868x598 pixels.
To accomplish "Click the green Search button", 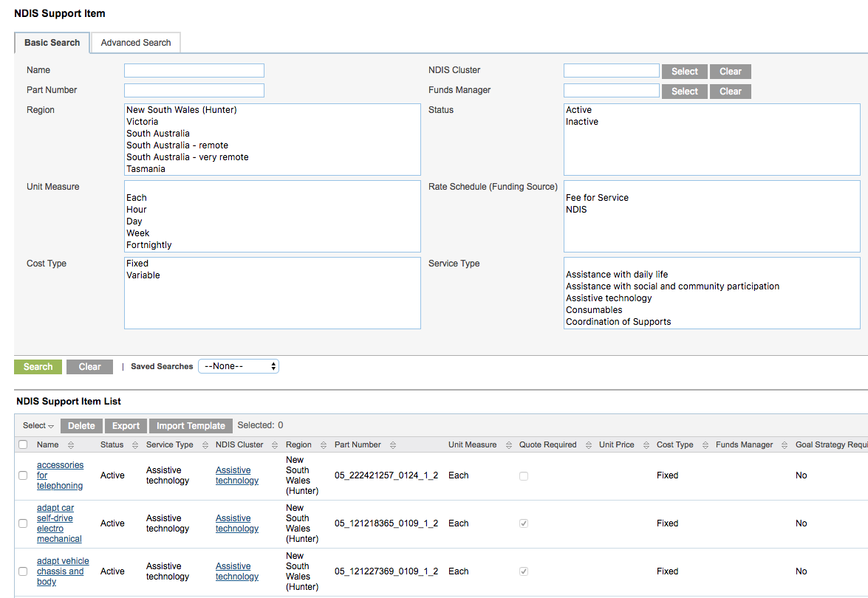I will tap(38, 367).
